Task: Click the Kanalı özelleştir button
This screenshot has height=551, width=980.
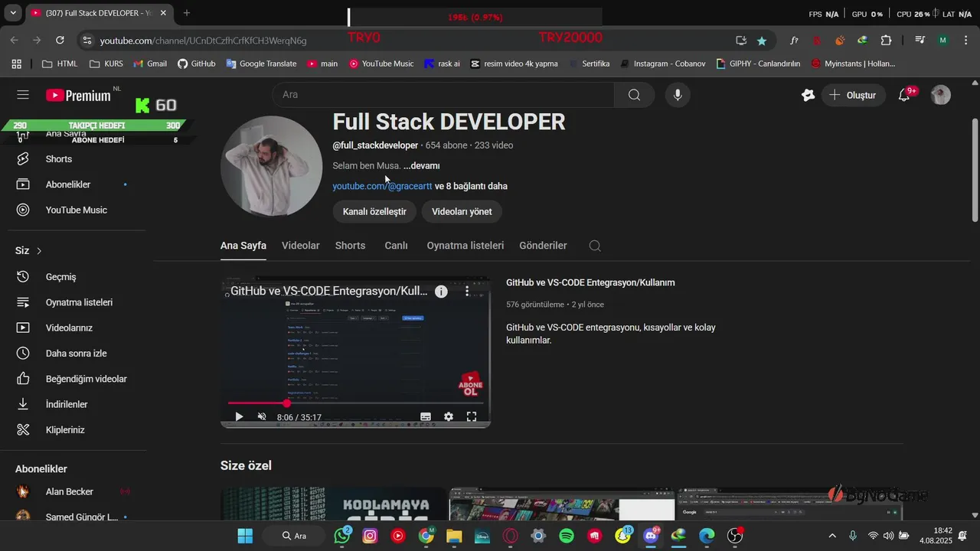Action: (x=374, y=211)
